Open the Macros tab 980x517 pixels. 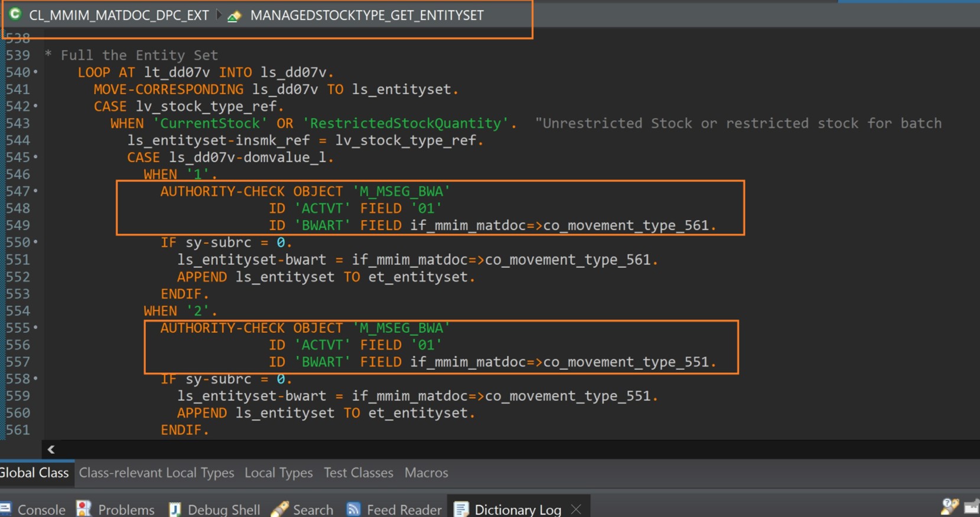coord(426,473)
